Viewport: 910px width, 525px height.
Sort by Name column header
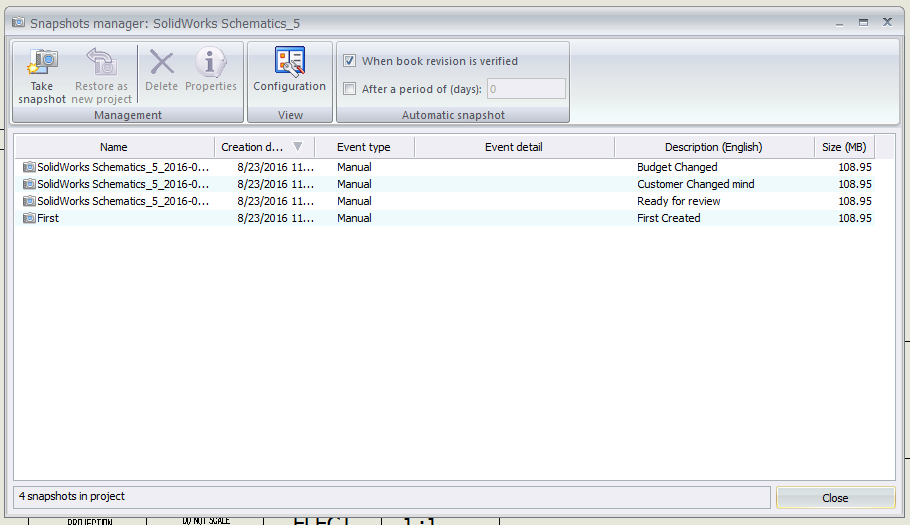114,147
